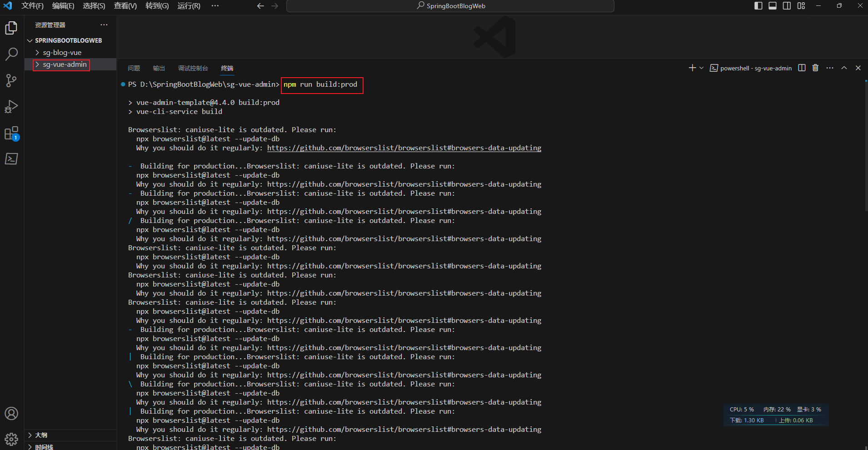Select the powershell - sg-vue-admin terminal
This screenshot has height=450, width=868.
(751, 68)
